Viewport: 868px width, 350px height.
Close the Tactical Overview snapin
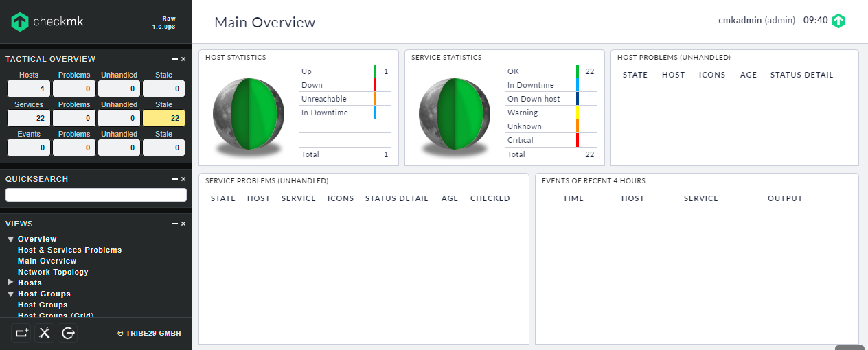[x=183, y=60]
